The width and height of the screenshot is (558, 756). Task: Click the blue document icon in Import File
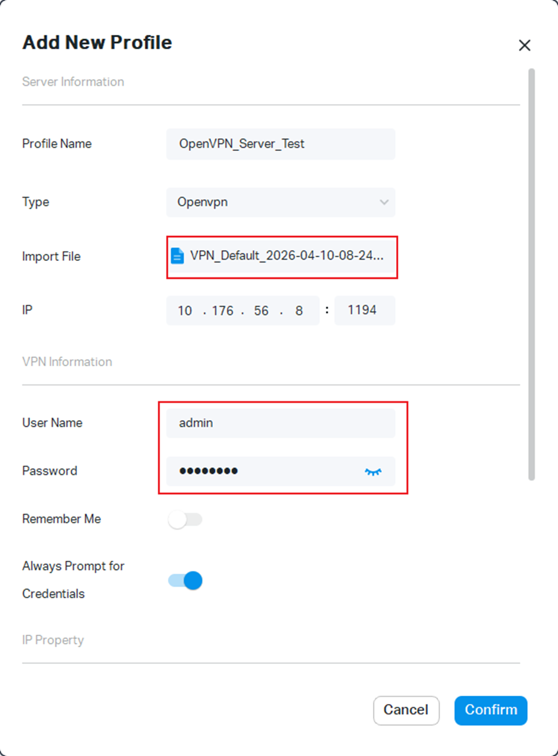click(177, 257)
